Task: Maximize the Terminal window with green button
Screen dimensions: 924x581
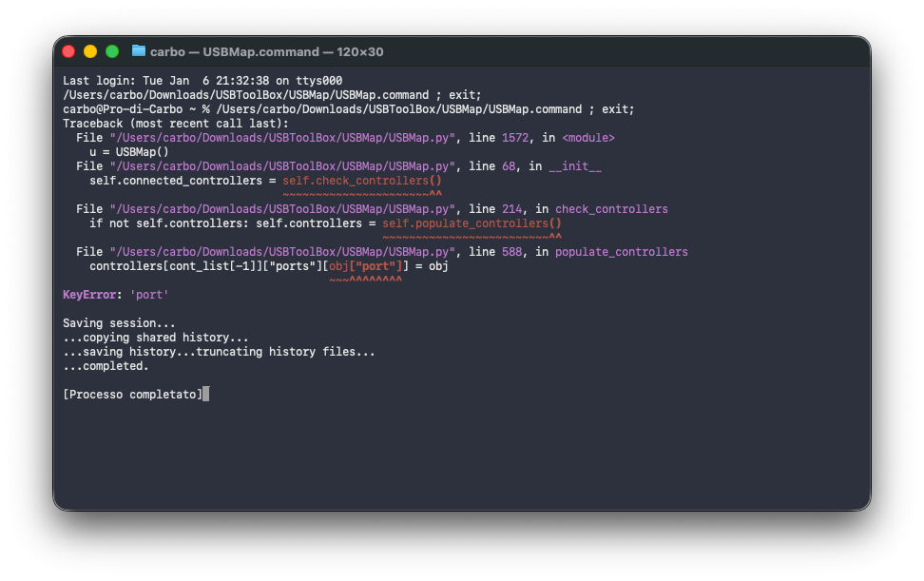Action: click(x=112, y=52)
